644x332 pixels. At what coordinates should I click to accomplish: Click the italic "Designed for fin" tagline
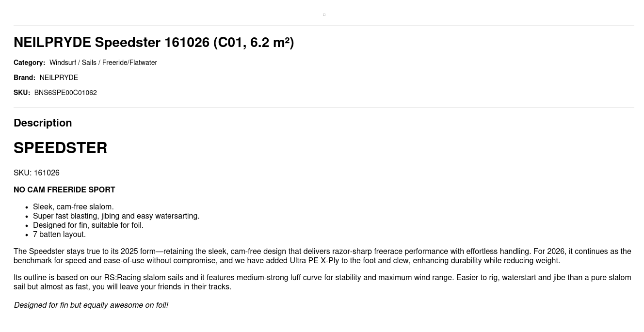click(91, 305)
